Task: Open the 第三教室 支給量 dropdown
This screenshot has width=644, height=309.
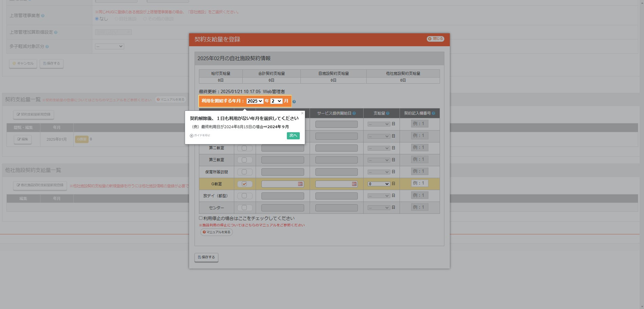Action: pyautogui.click(x=379, y=160)
